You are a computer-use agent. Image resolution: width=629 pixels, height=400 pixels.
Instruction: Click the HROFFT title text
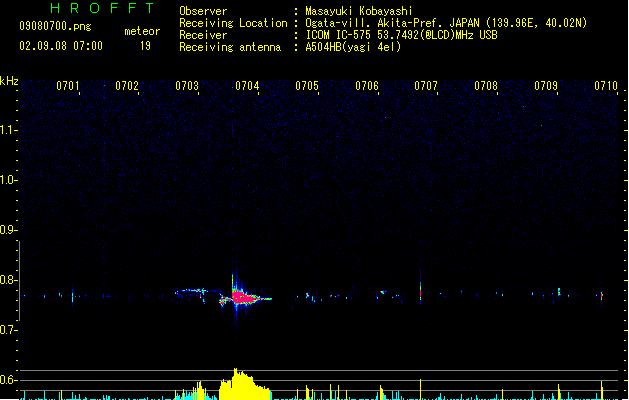coord(102,8)
